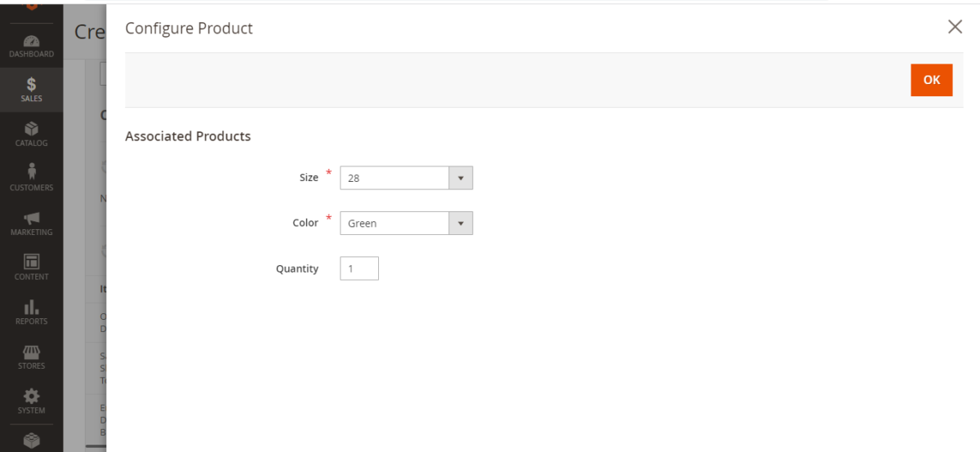Viewport: 980px width, 452px height.
Task: Open the extensions cube icon below System
Action: point(31,440)
